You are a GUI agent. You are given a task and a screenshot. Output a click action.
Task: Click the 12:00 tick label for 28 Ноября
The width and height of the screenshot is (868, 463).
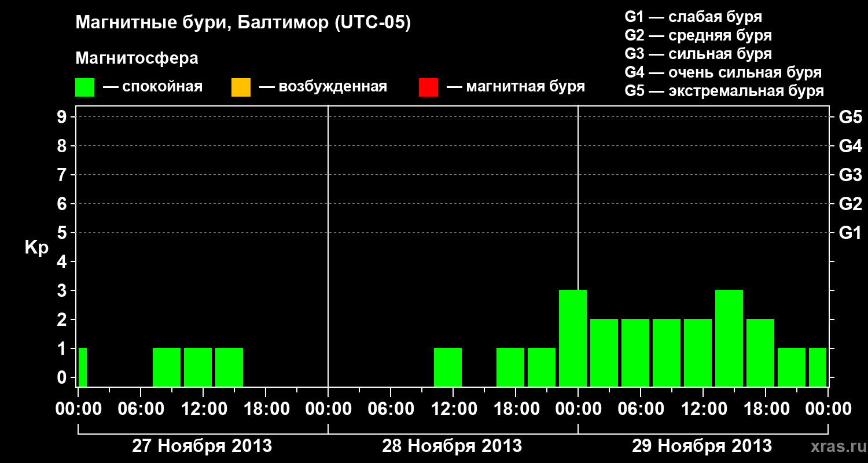click(x=453, y=409)
